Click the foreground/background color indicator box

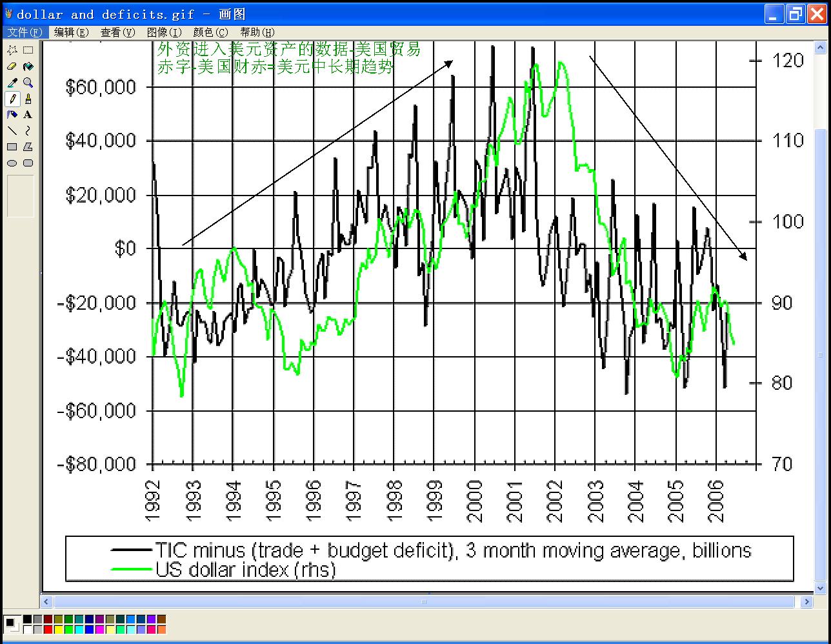pos(12,625)
